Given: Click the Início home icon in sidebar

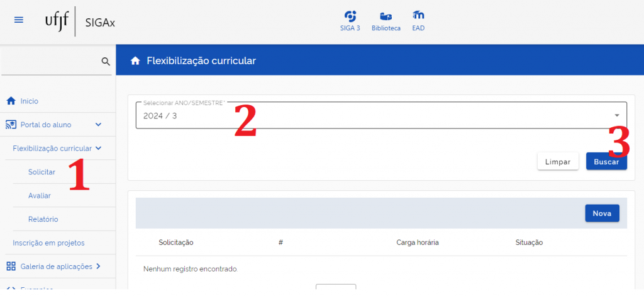Looking at the screenshot, I should [11, 101].
